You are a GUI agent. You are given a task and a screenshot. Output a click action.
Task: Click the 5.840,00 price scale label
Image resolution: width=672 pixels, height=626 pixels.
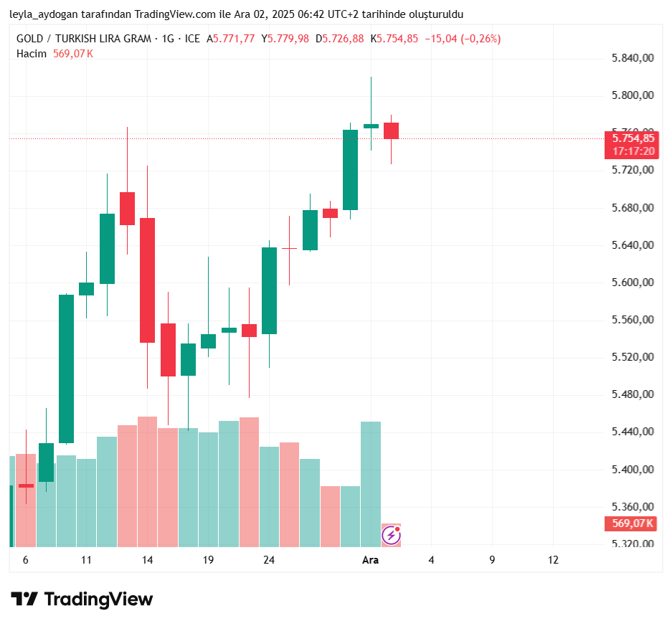633,58
